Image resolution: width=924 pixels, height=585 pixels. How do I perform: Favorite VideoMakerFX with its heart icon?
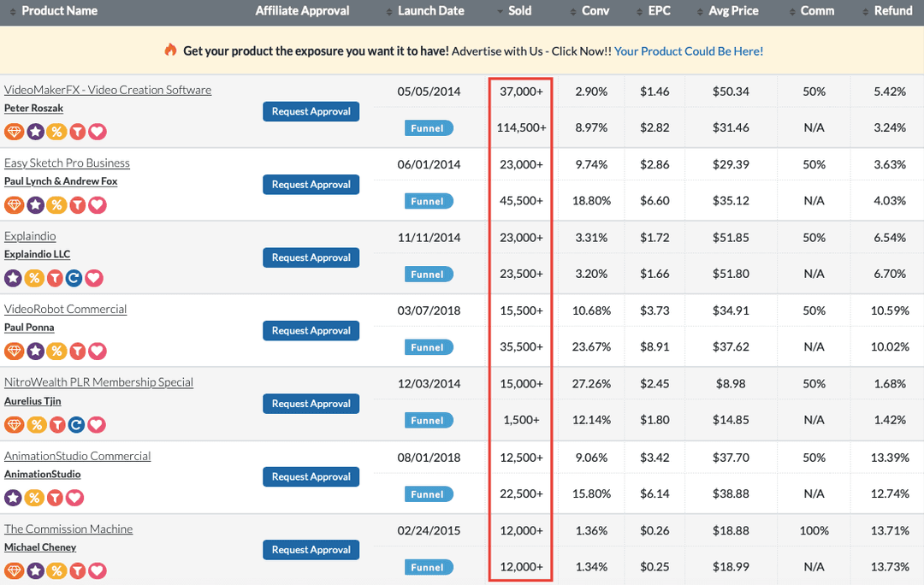click(97, 131)
